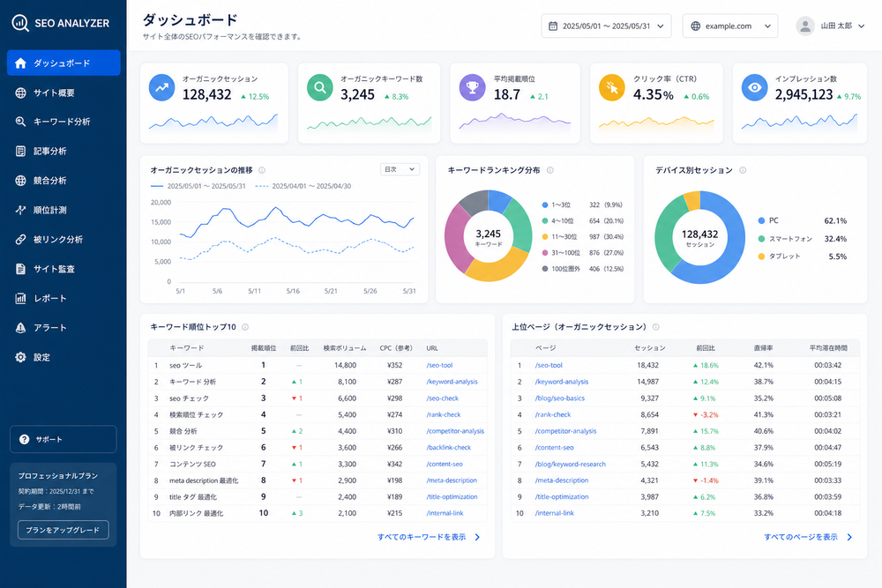This screenshot has width=882, height=588.
Task: Click the SEO Analyzer logo icon
Action: 20,23
